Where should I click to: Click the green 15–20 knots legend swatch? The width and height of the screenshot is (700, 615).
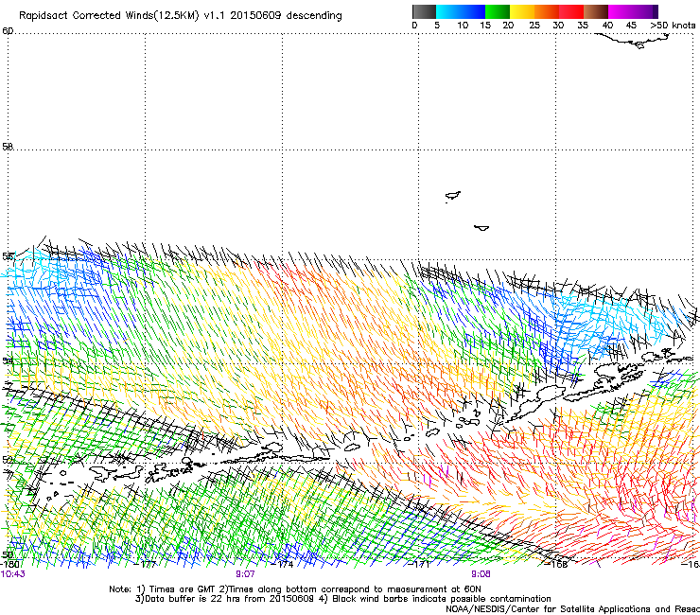[x=498, y=11]
